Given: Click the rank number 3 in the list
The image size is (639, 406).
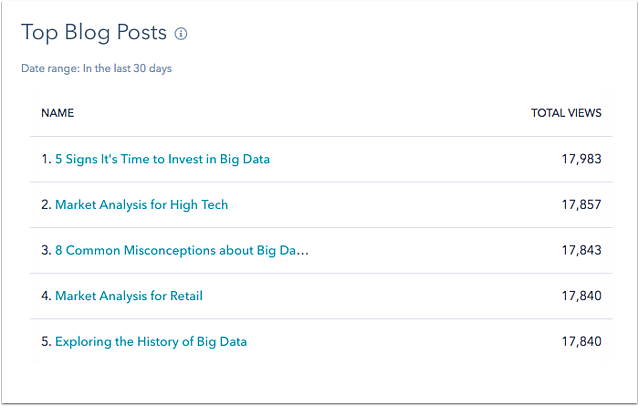Looking at the screenshot, I should coord(46,250).
